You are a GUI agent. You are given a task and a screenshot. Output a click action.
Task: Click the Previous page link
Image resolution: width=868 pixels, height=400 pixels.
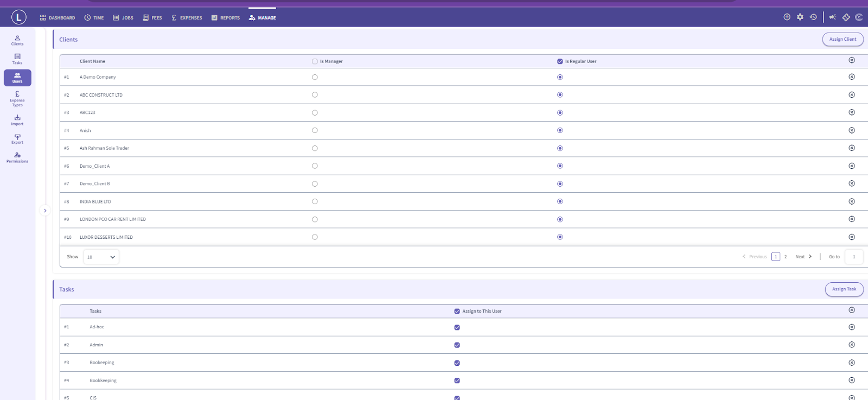(x=755, y=257)
